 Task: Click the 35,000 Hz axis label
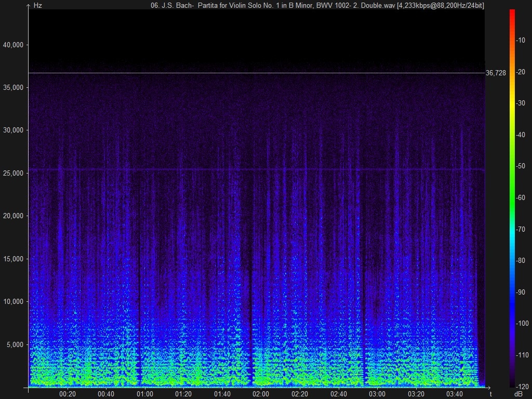pyautogui.click(x=13, y=87)
